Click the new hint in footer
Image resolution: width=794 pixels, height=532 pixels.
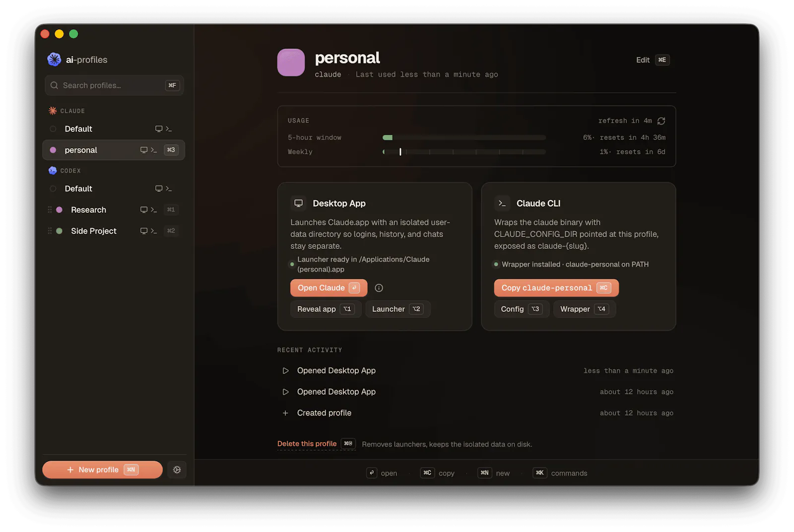pyautogui.click(x=494, y=473)
